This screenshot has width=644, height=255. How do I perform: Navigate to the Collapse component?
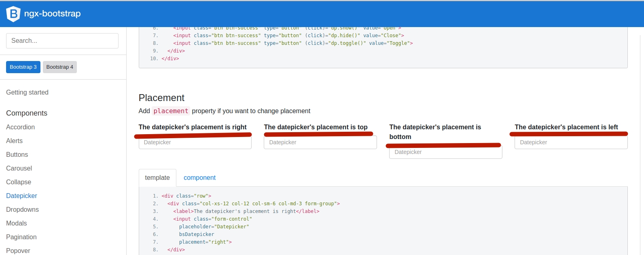19,182
